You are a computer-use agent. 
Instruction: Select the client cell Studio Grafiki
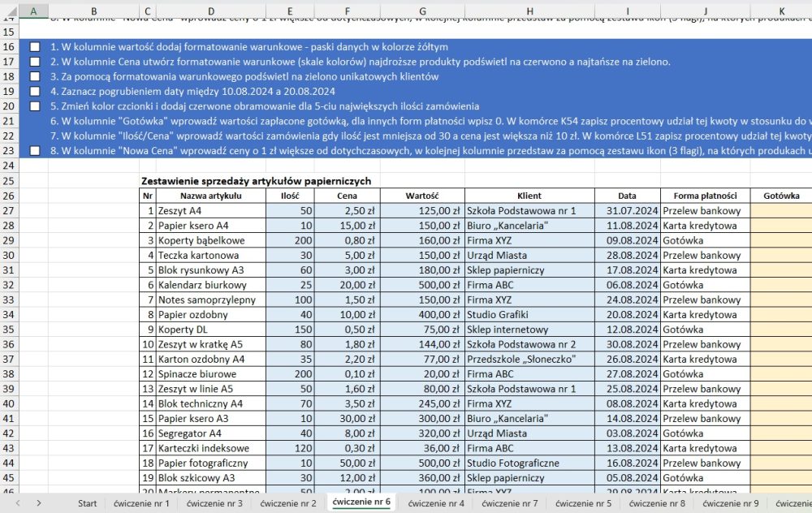pyautogui.click(x=529, y=314)
